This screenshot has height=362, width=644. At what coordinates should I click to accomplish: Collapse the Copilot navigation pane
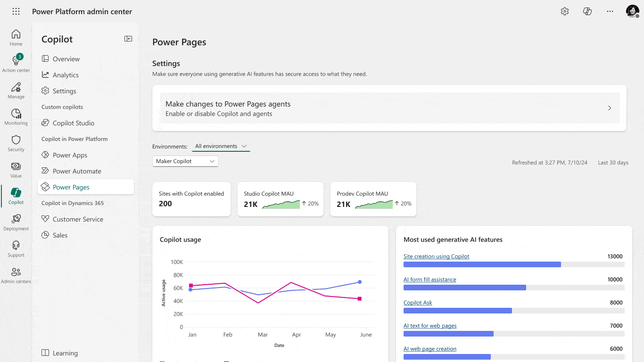coord(128,39)
